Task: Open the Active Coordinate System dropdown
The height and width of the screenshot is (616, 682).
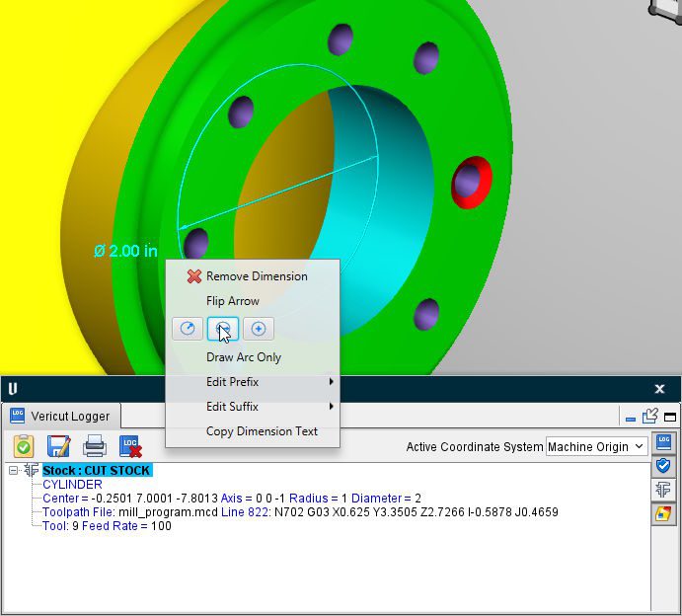Action: (596, 446)
